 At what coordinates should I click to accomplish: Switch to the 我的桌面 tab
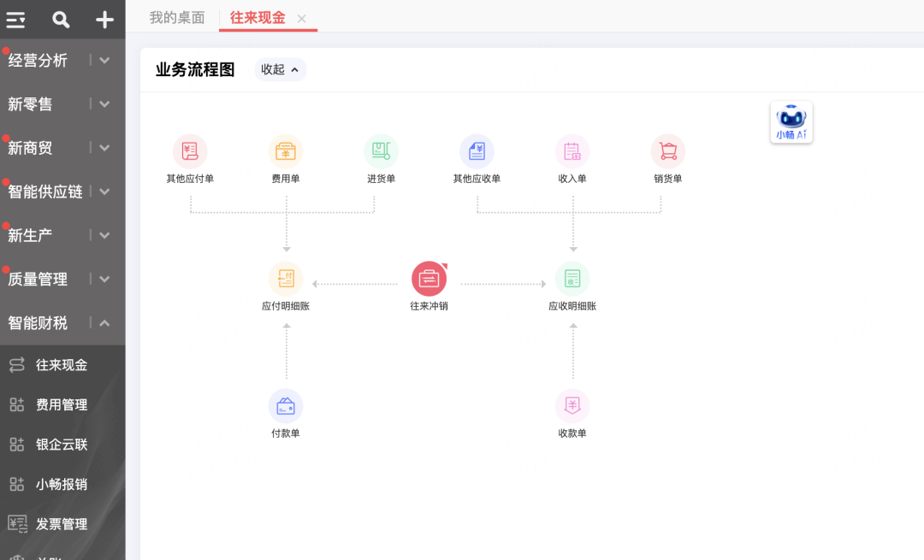(177, 18)
